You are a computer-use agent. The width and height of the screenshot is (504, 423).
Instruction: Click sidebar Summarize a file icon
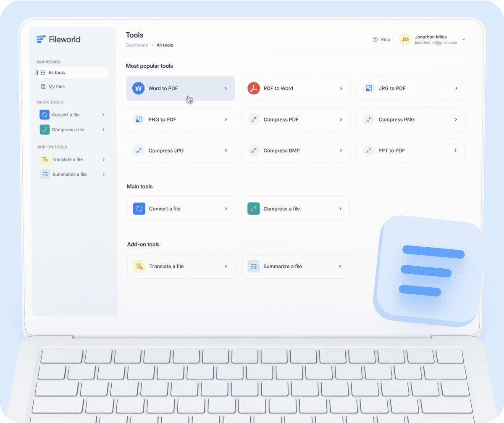[45, 174]
